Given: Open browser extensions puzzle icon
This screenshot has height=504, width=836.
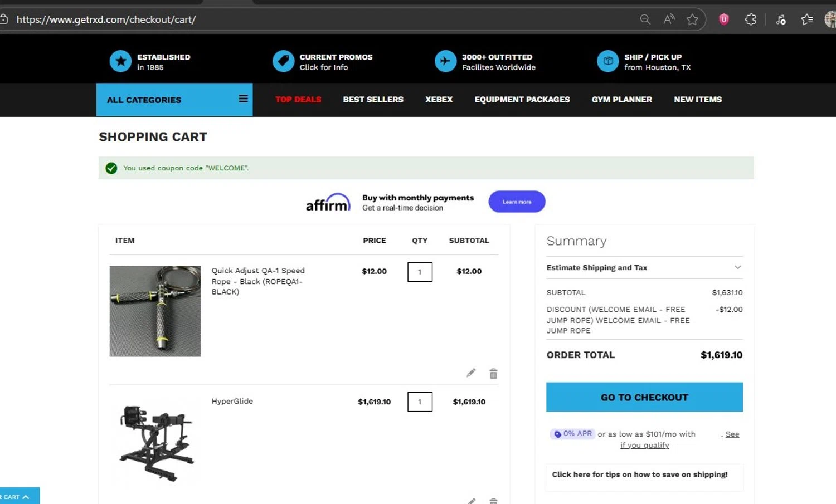Looking at the screenshot, I should 751,19.
